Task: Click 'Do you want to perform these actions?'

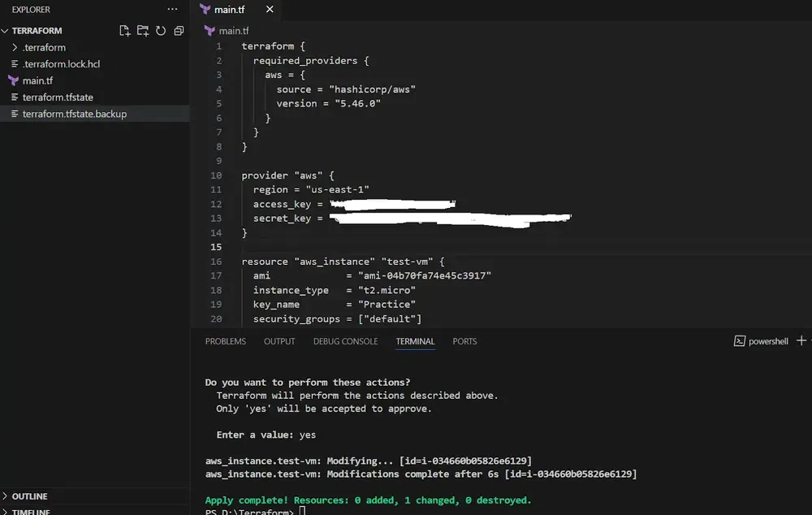Action: click(308, 383)
